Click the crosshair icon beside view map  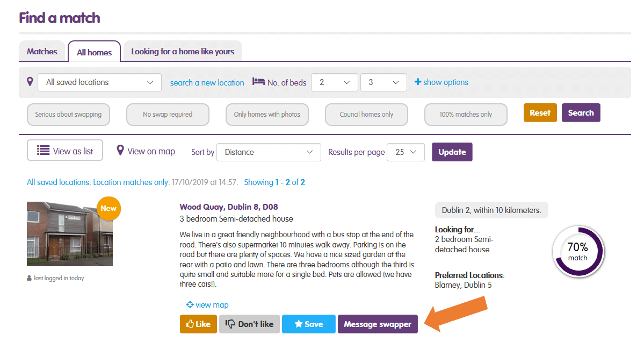click(x=190, y=305)
